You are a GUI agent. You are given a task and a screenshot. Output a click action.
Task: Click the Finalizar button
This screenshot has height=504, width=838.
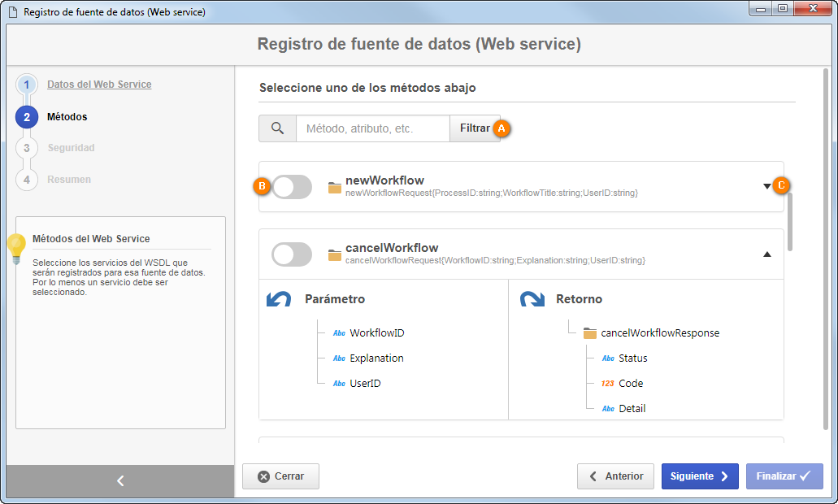tap(784, 476)
